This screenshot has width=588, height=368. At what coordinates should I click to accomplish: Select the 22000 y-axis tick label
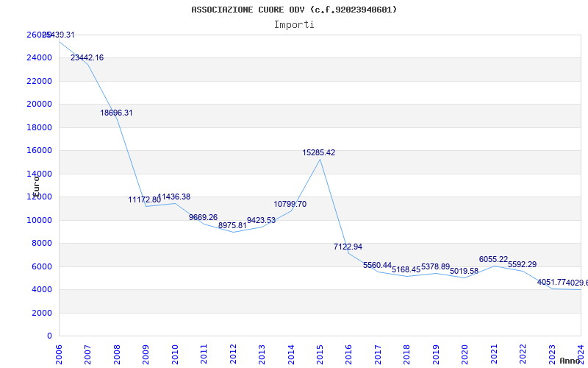pyautogui.click(x=40, y=81)
